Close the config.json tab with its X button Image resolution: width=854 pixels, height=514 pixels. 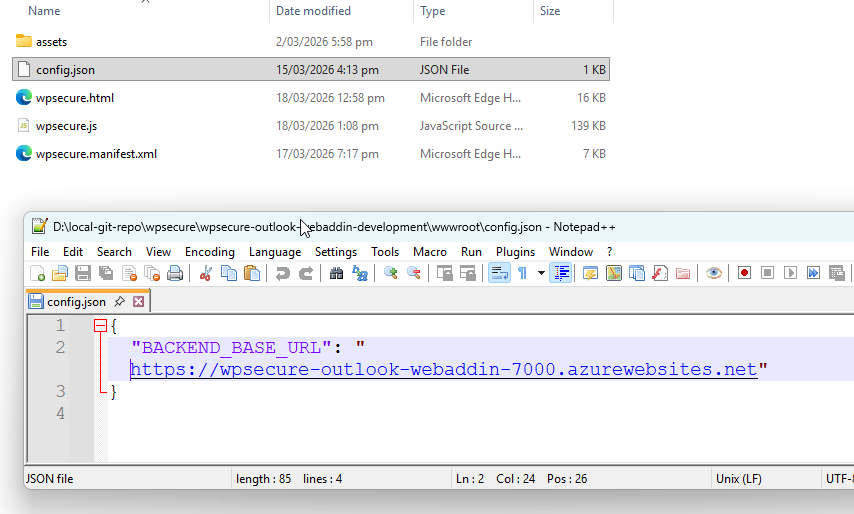click(x=139, y=301)
